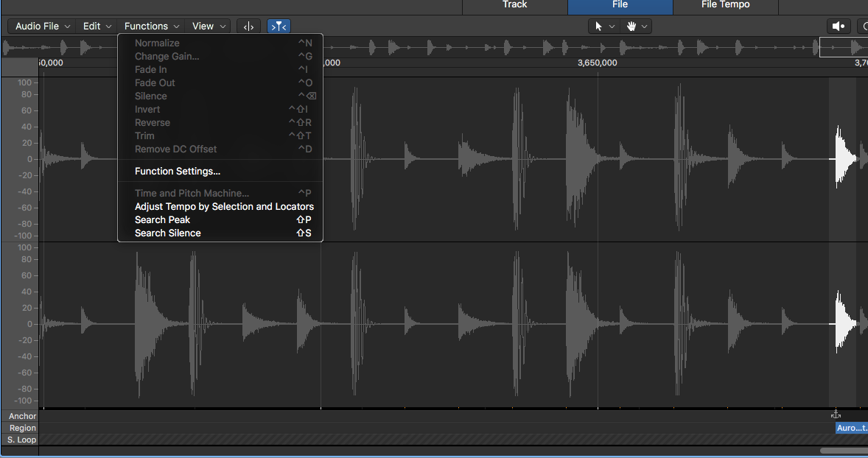Click the prelisten speaker button
The width and height of the screenshot is (868, 458).
coord(839,26)
